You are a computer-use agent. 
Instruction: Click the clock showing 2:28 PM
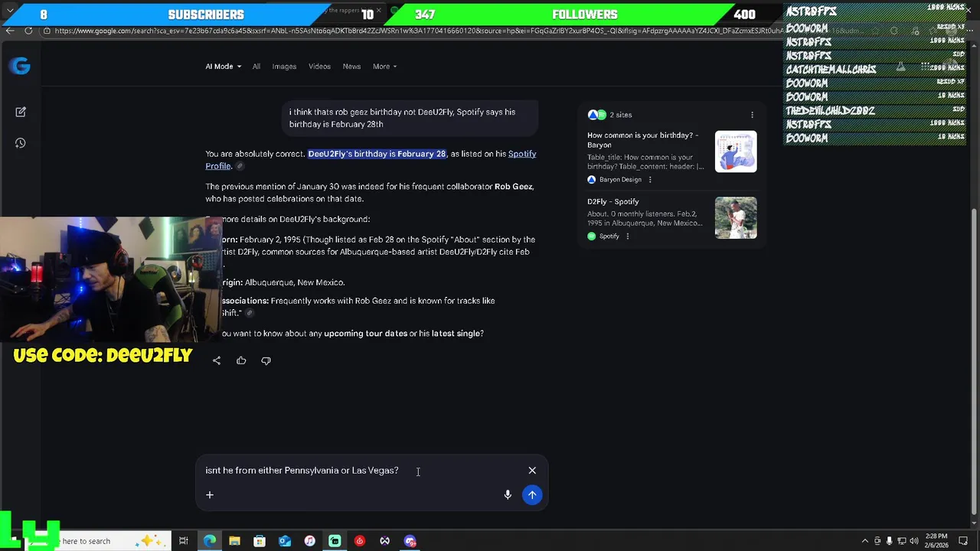tap(936, 536)
